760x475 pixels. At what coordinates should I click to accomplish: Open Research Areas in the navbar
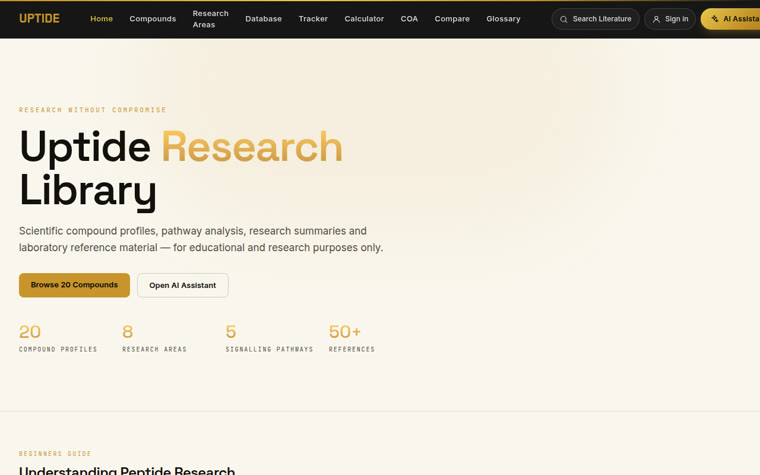pyautogui.click(x=210, y=19)
